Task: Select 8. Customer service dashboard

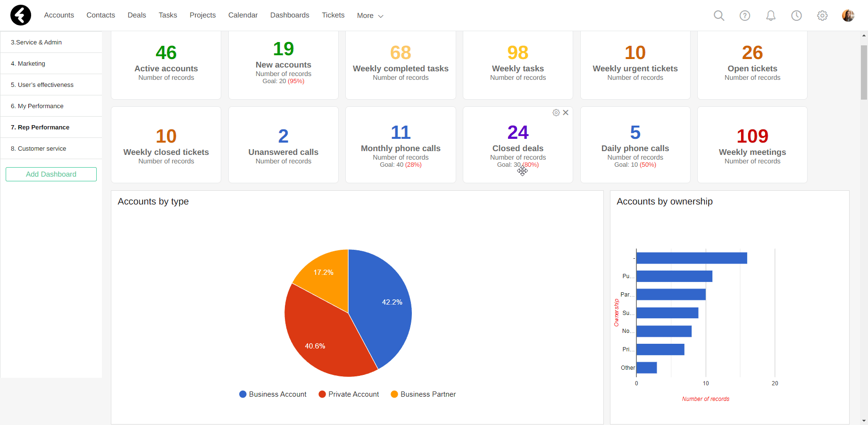Action: click(x=51, y=148)
